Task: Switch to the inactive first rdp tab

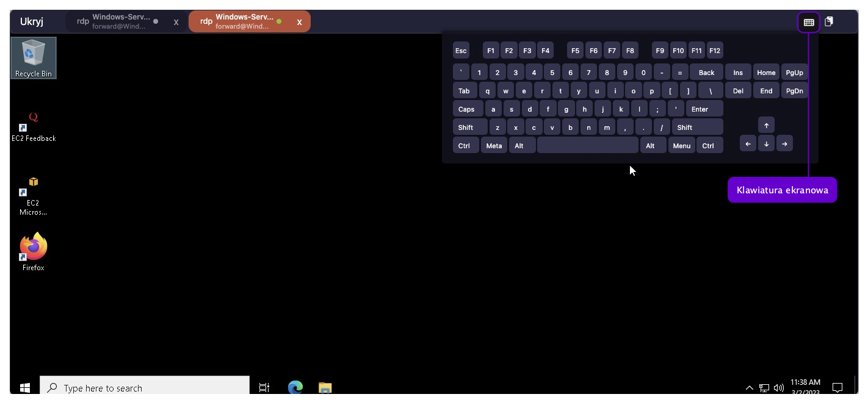Action: coord(117,22)
